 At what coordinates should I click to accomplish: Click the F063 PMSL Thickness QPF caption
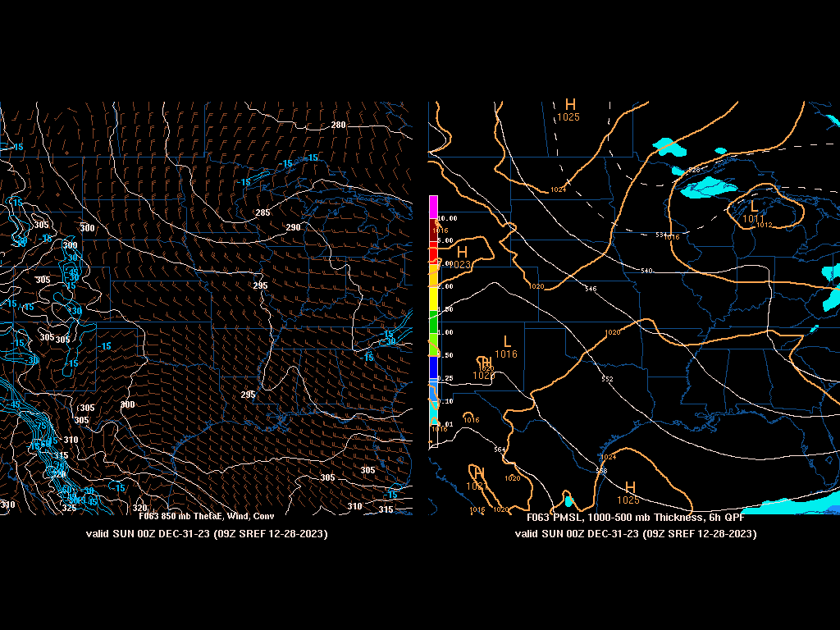636,518
